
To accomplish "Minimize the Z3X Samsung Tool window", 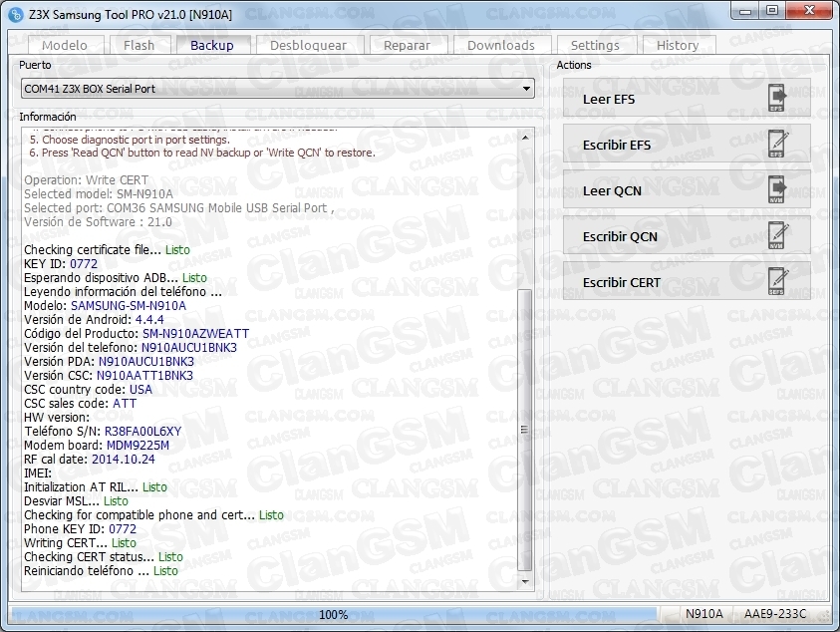I will coord(745,11).
